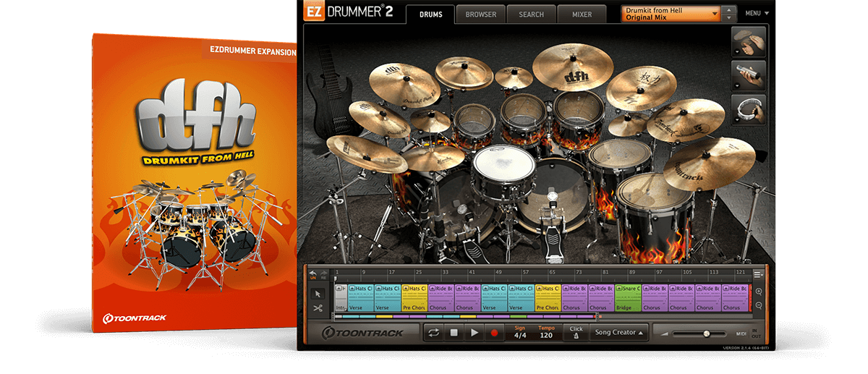Click bar 121 on the timeline ruler
This screenshot has width=868, height=374.
click(x=740, y=273)
